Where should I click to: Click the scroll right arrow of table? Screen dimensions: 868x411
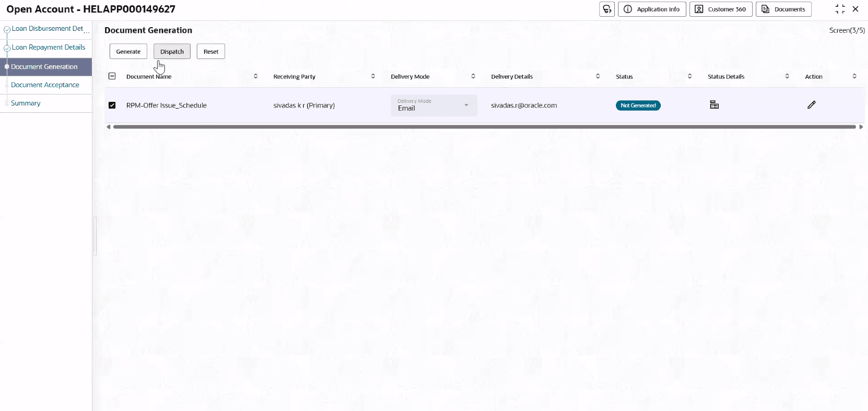[x=861, y=127]
